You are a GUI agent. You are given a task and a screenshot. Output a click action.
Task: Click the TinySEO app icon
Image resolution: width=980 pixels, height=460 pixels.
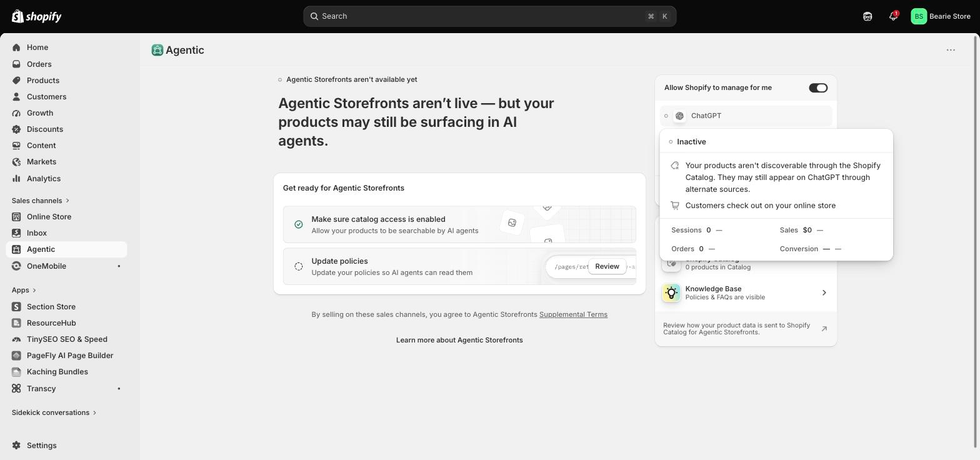click(x=16, y=339)
